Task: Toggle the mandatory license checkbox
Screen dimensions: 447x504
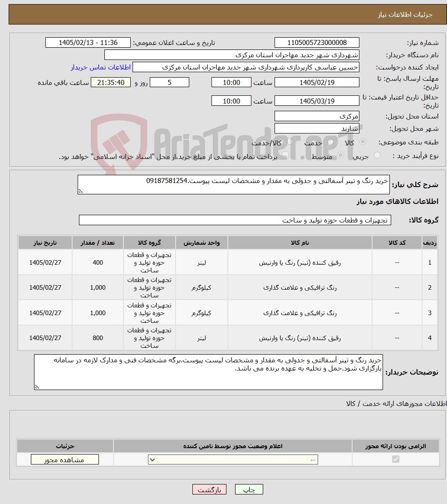Action: click(396, 460)
